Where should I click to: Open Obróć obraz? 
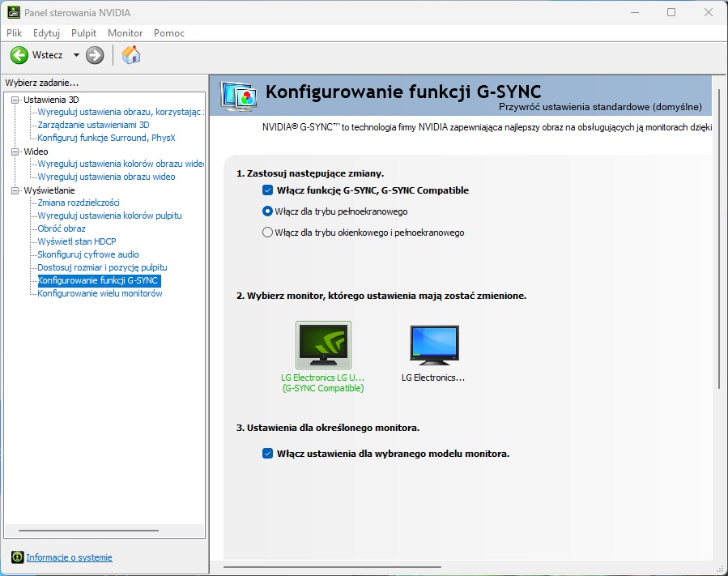coord(62,228)
